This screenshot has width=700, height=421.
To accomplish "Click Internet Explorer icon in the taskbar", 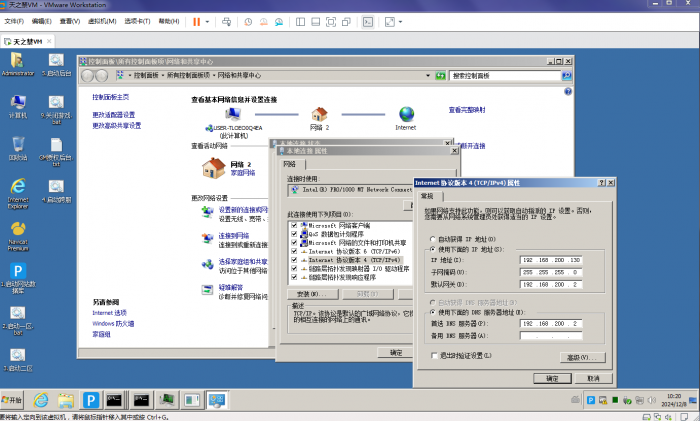I will [x=41, y=400].
